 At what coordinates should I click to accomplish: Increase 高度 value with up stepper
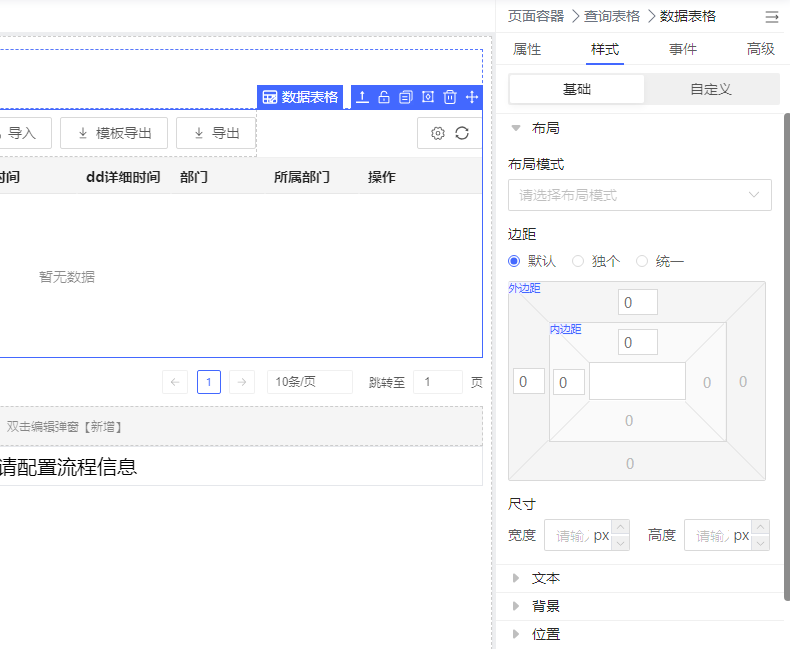coord(761,527)
